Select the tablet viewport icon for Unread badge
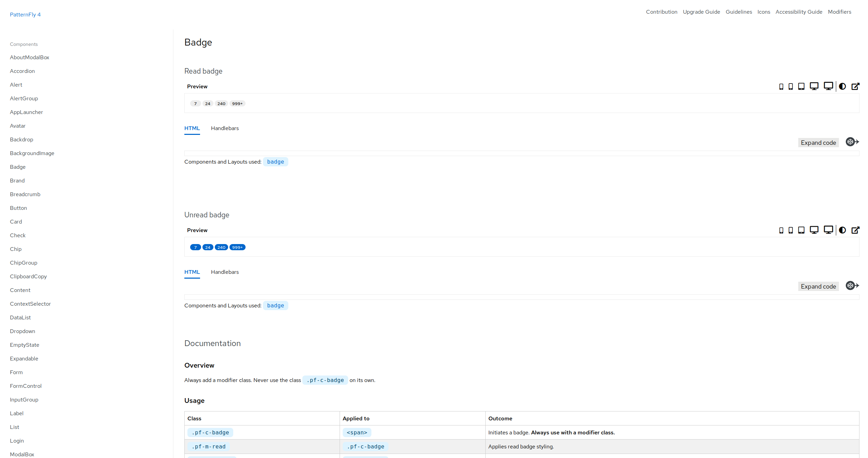Image resolution: width=868 pixels, height=458 pixels. click(x=800, y=230)
